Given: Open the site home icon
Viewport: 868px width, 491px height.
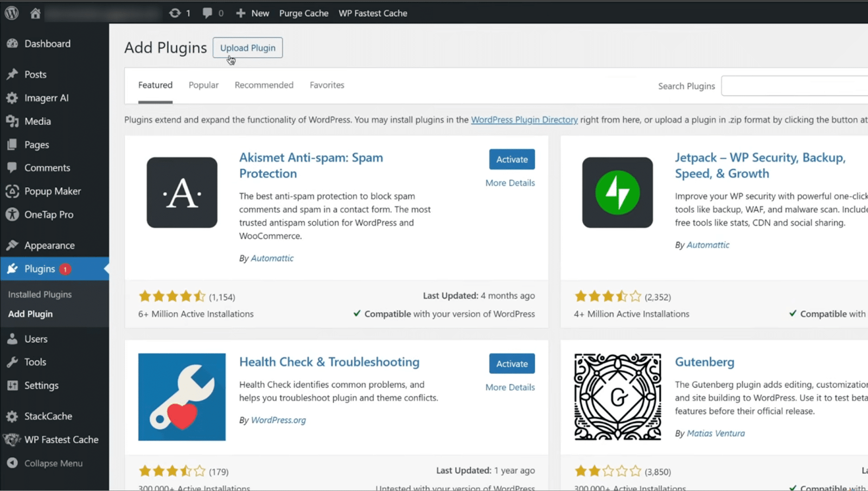Looking at the screenshot, I should pyautogui.click(x=35, y=13).
